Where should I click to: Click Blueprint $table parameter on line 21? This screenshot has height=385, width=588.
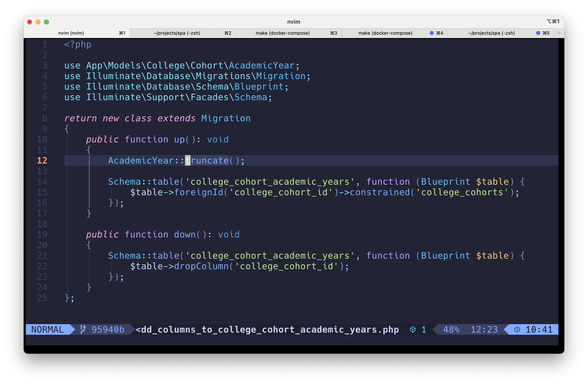465,256
